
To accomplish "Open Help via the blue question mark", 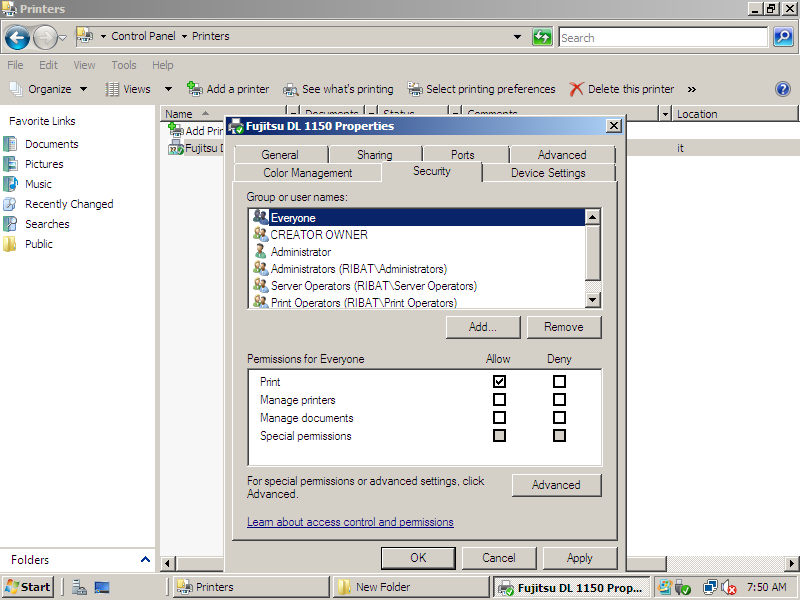I will (783, 89).
